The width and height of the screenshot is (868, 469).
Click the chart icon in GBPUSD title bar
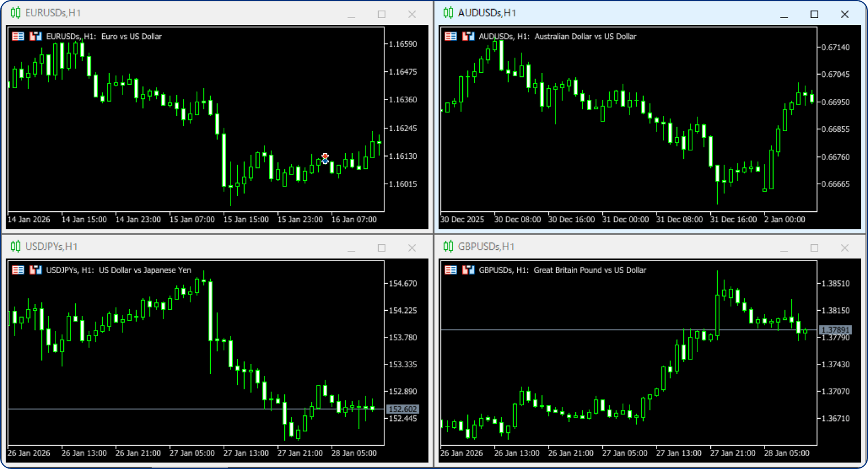coord(448,247)
